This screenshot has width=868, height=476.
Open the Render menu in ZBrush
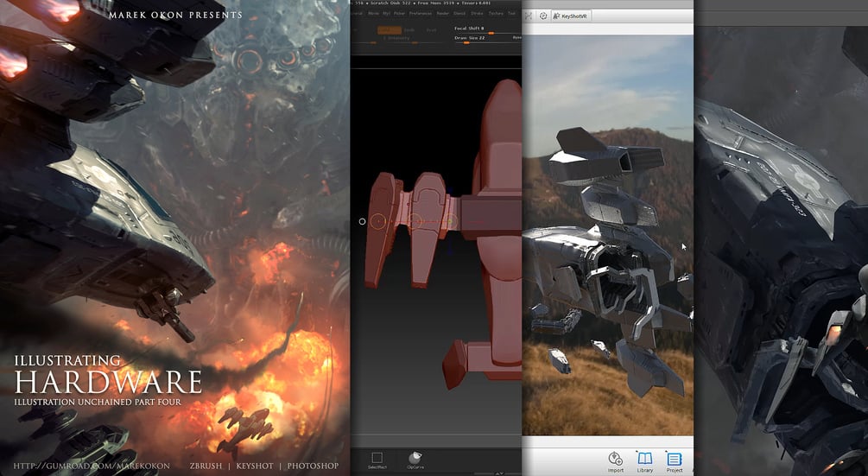pos(443,13)
